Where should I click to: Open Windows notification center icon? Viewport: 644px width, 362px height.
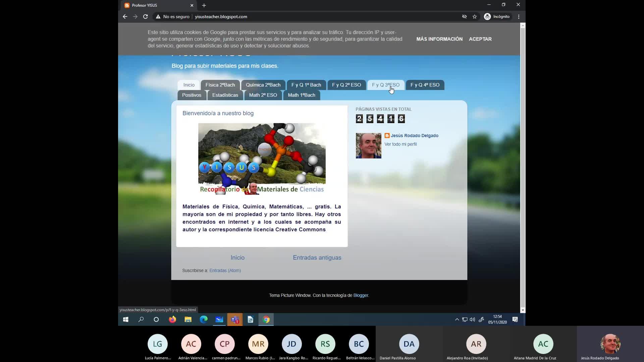click(515, 319)
